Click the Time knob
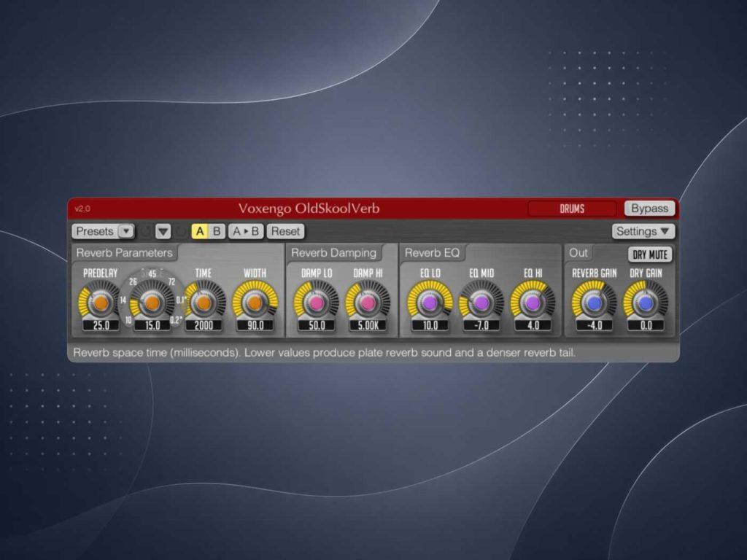The width and height of the screenshot is (747, 560). pyautogui.click(x=204, y=303)
